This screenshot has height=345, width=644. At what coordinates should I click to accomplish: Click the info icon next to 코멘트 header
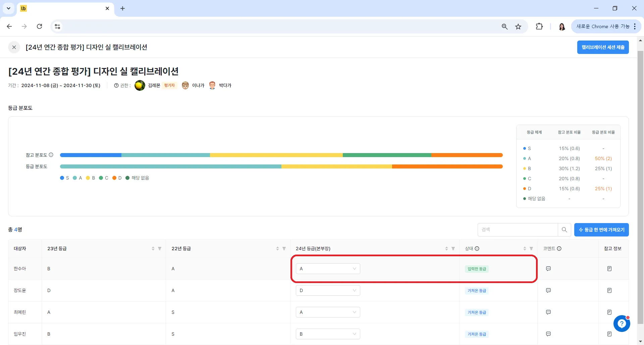559,249
